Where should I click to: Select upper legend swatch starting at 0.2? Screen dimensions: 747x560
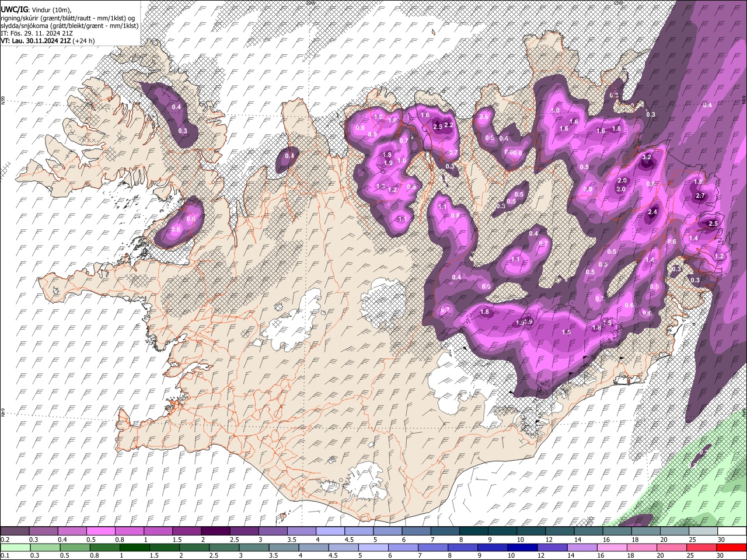[15, 531]
